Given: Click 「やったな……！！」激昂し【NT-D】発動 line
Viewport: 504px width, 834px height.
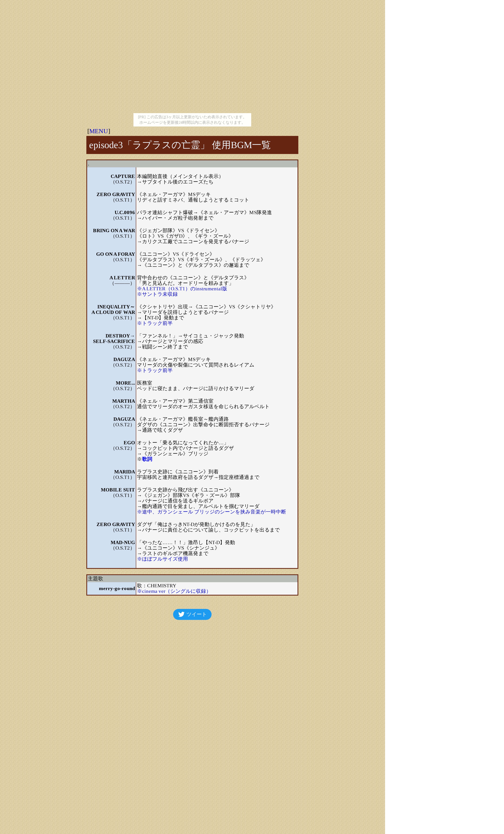Looking at the screenshot, I should coord(186,543).
